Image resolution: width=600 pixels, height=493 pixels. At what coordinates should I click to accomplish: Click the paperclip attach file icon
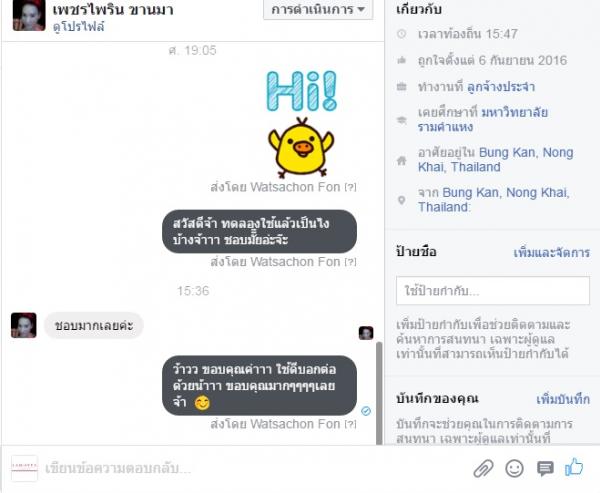pyautogui.click(x=483, y=469)
